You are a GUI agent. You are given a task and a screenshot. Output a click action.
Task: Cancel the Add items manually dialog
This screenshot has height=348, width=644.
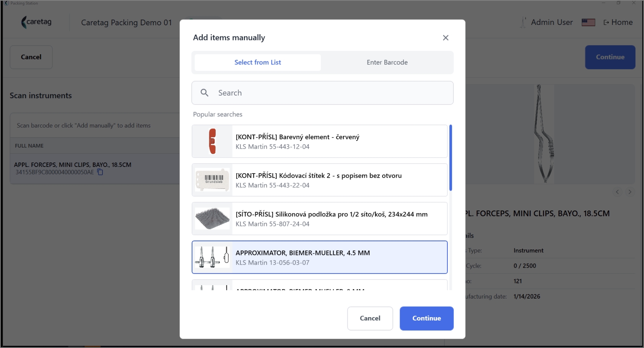pyautogui.click(x=370, y=318)
